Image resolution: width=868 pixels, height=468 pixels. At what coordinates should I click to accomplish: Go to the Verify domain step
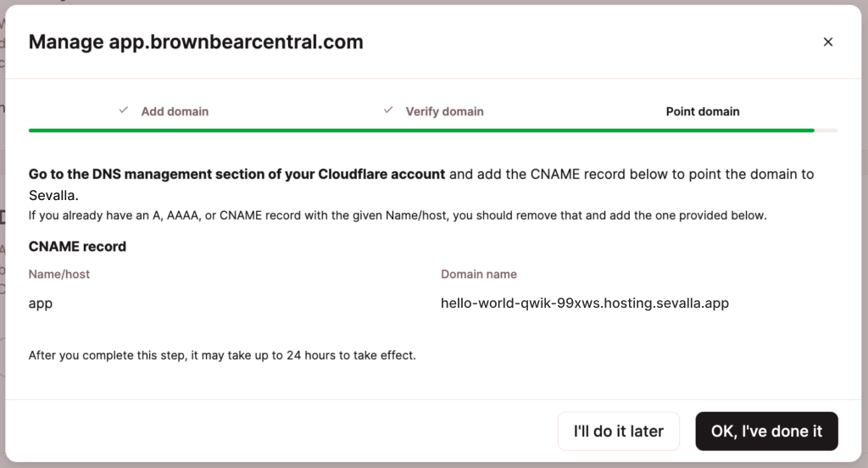[444, 111]
